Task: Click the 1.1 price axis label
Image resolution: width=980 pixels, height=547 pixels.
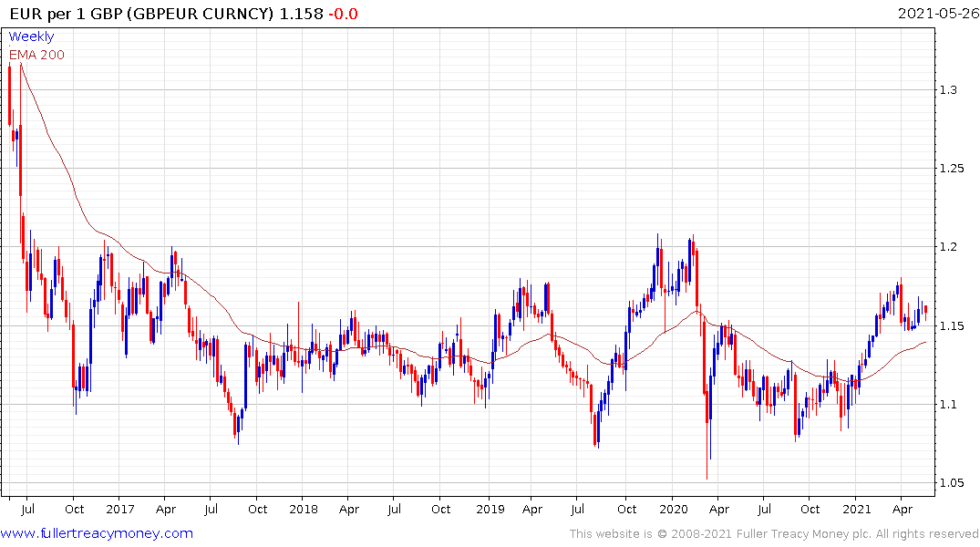Action: (x=948, y=405)
